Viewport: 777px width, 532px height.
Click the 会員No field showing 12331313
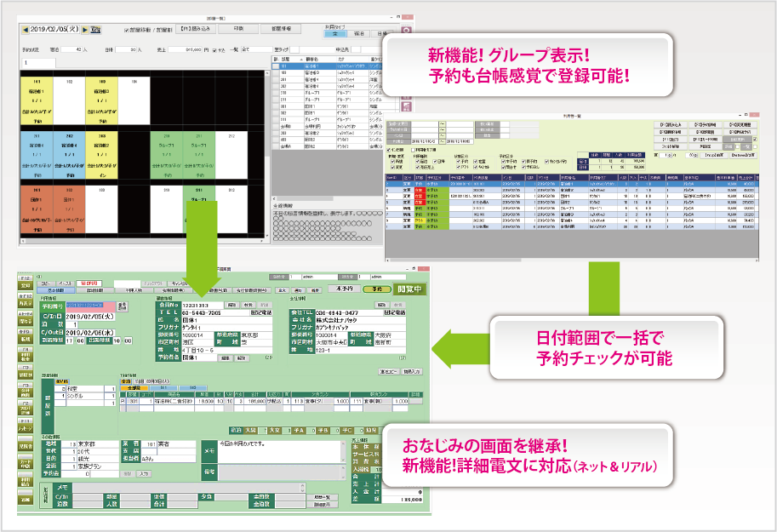tap(203, 306)
